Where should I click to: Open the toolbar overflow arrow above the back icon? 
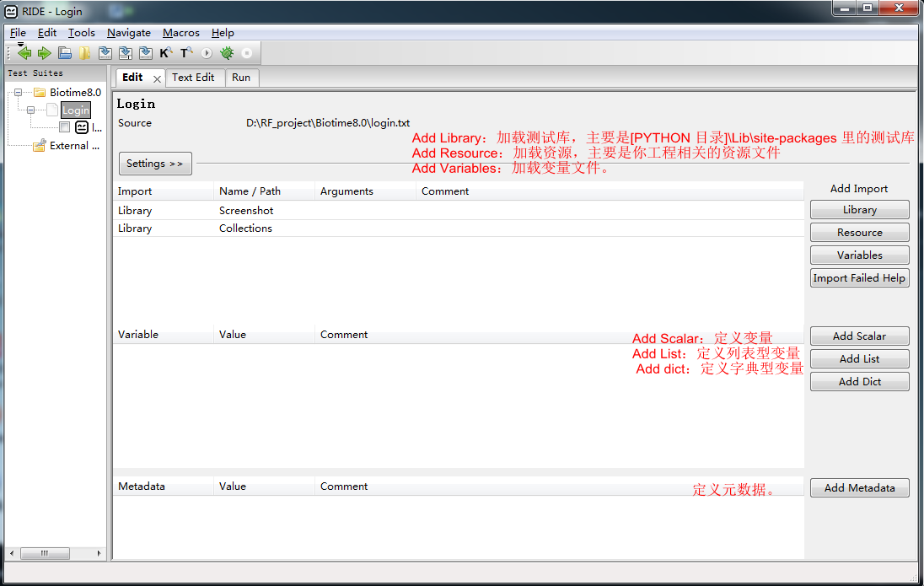[20, 44]
